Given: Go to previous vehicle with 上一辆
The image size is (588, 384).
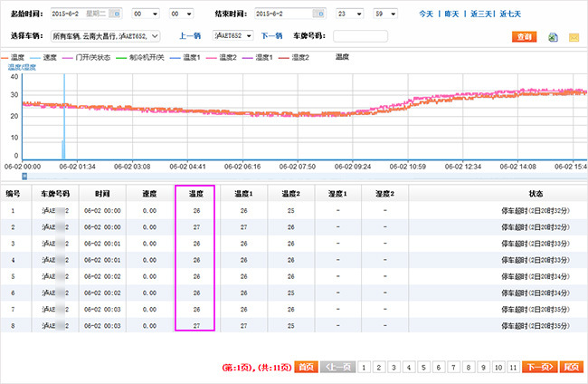Looking at the screenshot, I should coord(190,36).
